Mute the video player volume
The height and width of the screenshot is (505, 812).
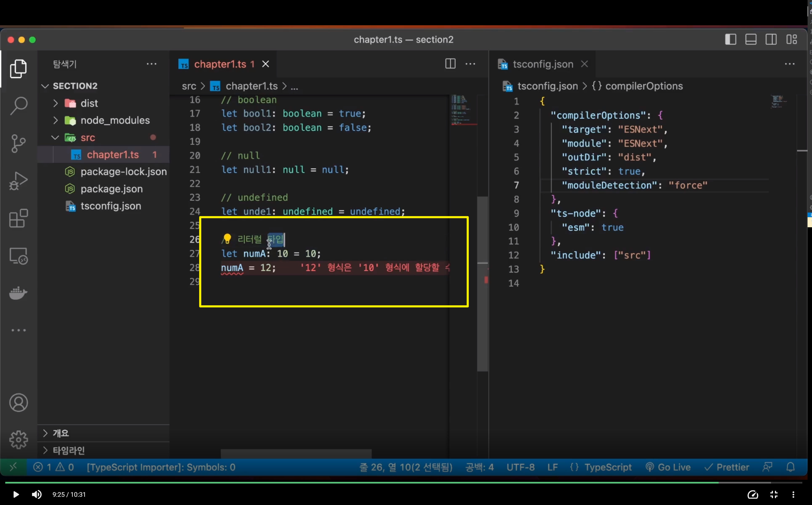point(37,494)
